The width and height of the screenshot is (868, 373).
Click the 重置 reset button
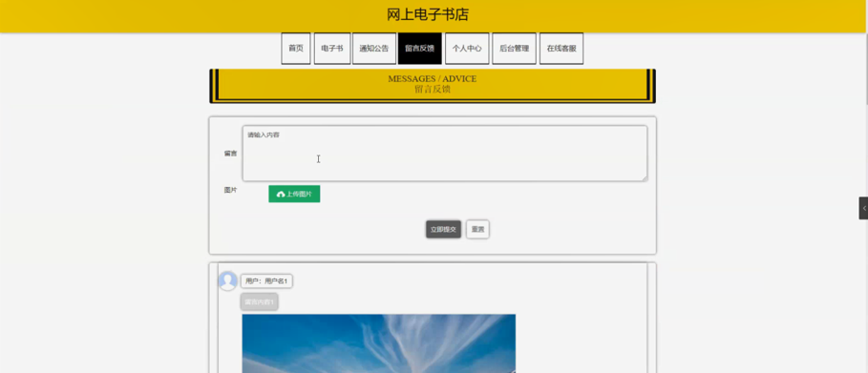477,229
